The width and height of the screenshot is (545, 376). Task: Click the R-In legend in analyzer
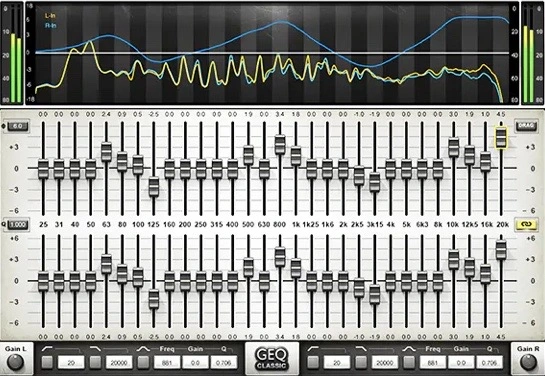click(x=50, y=25)
